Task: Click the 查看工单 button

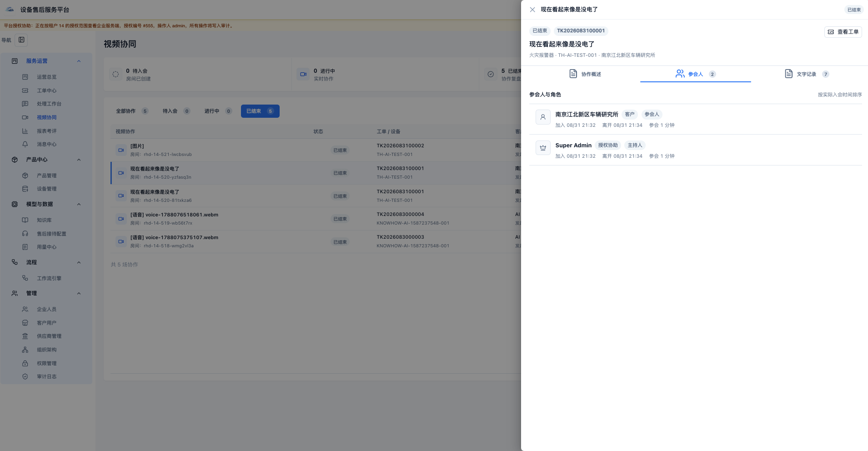Action: click(843, 32)
